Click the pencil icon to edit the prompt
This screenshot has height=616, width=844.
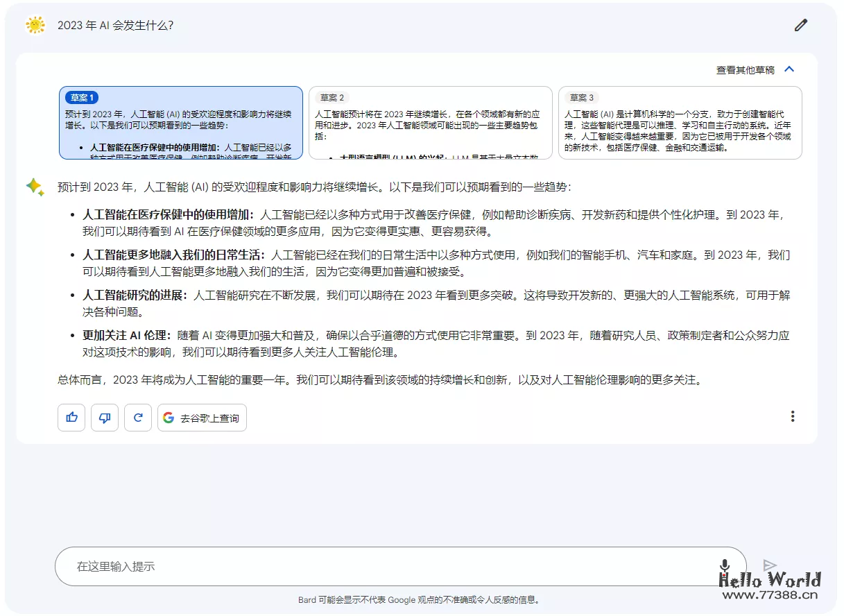click(x=800, y=24)
